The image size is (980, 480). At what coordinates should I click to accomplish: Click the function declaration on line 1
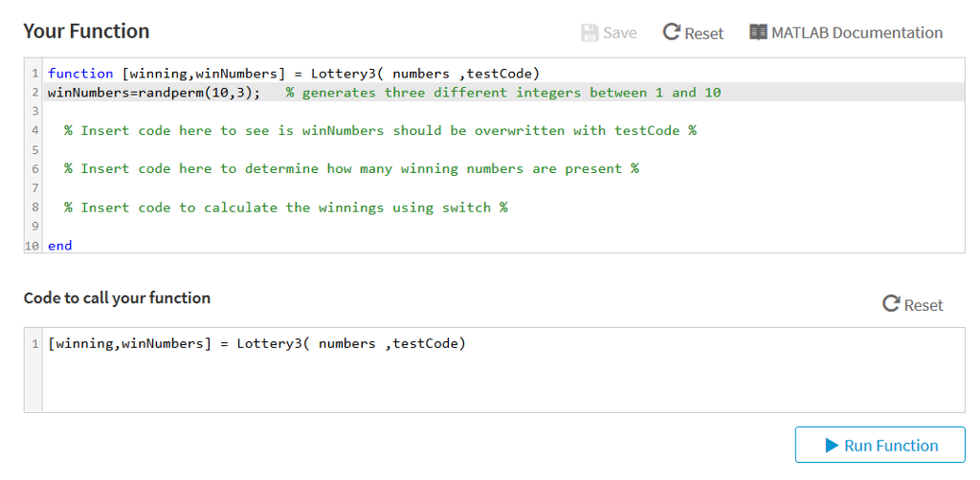coord(293,74)
